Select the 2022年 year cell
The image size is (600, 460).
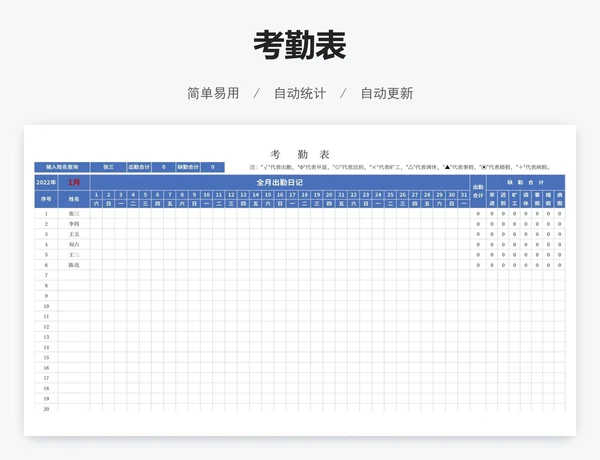(x=46, y=183)
